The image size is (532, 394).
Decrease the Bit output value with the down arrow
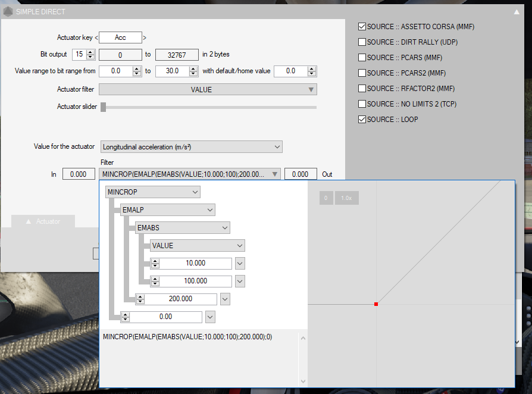click(x=90, y=57)
